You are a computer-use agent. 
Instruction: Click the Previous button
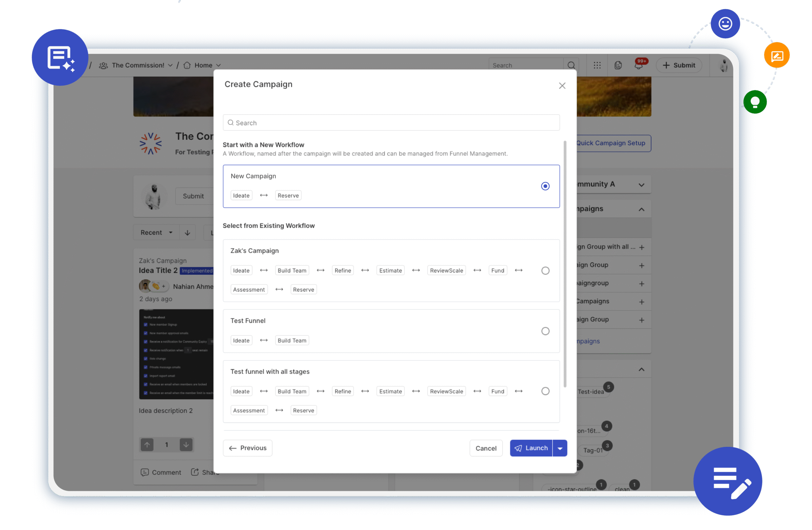(x=248, y=448)
